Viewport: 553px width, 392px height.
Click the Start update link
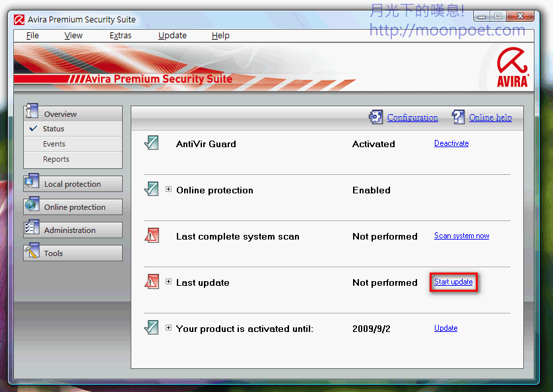(x=453, y=282)
